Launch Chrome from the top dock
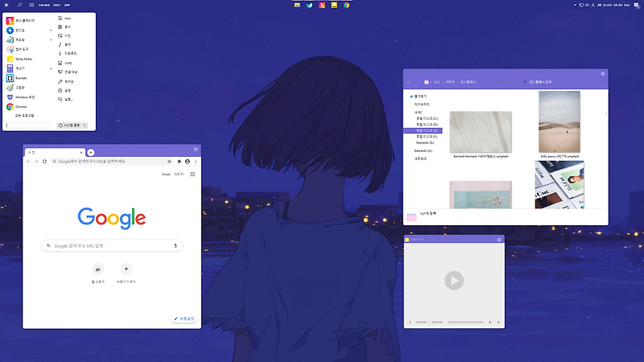This screenshot has height=362, width=644. click(347, 5)
